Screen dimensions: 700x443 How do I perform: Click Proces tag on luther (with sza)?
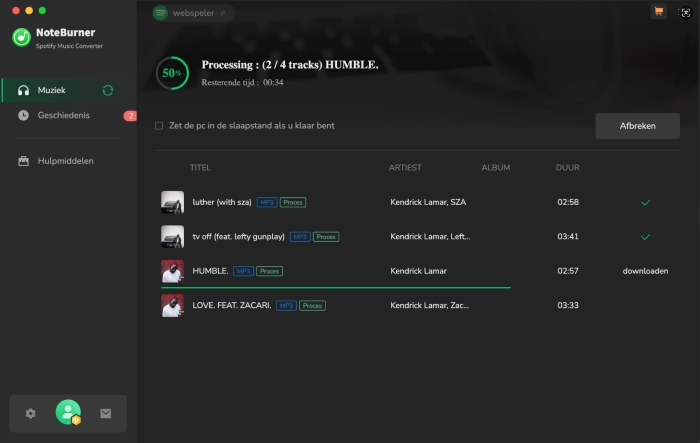pos(293,202)
